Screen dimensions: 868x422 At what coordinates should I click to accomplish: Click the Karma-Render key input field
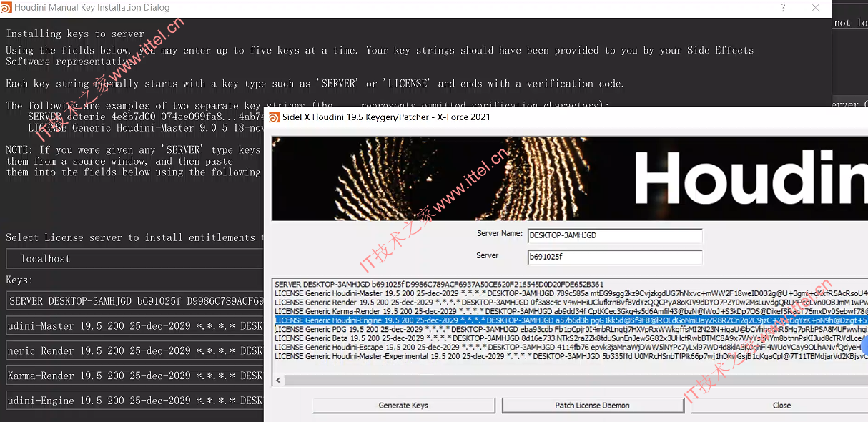coord(136,376)
